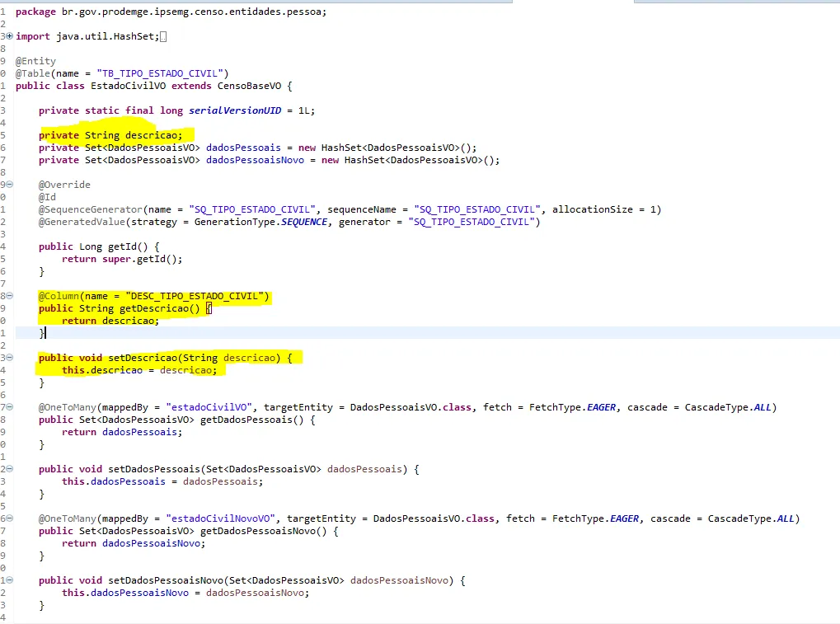Screen dimensions: 840x624
Task: Click 'allocationSize' in the SequenceGenerator annotation
Action: point(593,209)
